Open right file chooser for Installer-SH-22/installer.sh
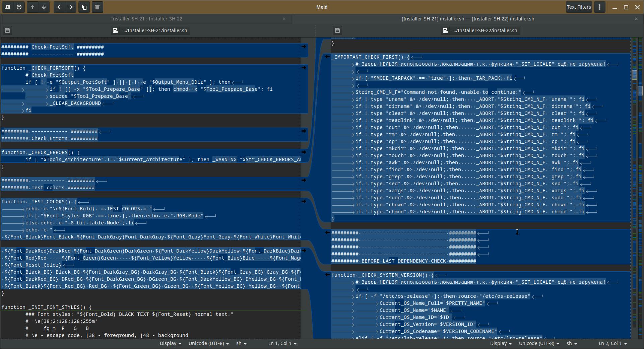 click(480, 30)
